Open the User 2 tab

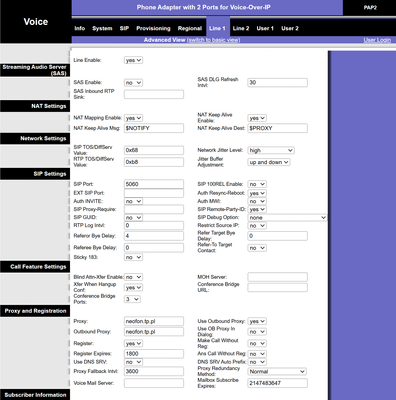pyautogui.click(x=290, y=28)
